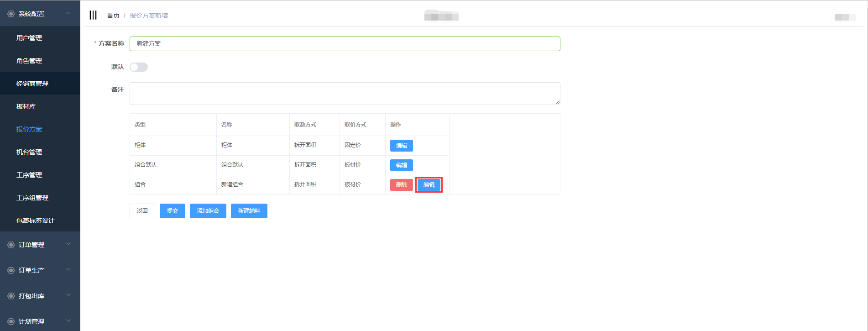This screenshot has height=331, width=868.
Task: Click the 首页 breadcrumb link
Action: (113, 16)
